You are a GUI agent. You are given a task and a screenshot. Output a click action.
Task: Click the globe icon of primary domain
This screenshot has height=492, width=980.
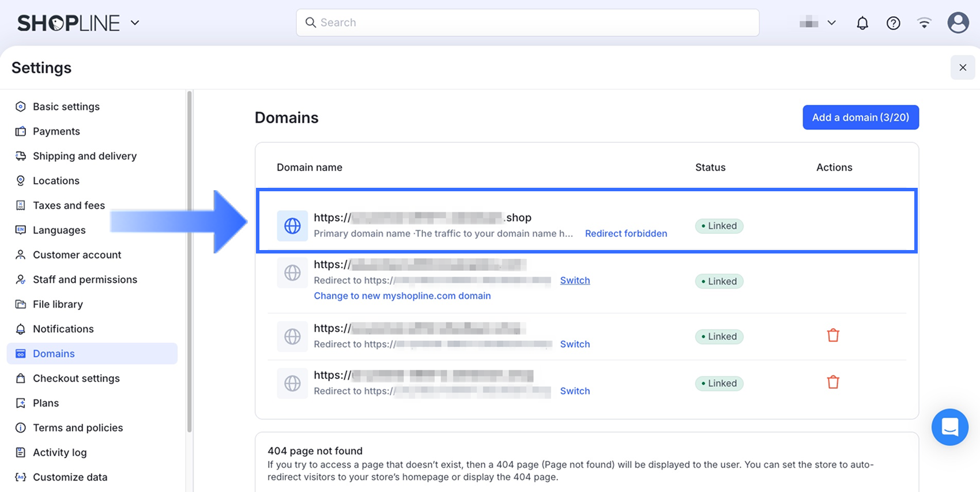pyautogui.click(x=292, y=226)
